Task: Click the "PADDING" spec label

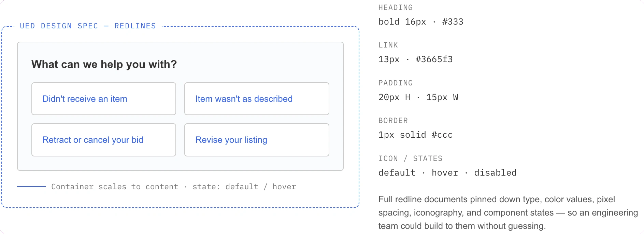Action: [396, 83]
